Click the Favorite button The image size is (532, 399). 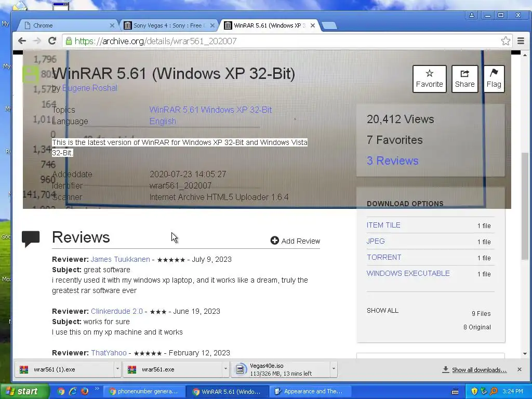coord(430,79)
